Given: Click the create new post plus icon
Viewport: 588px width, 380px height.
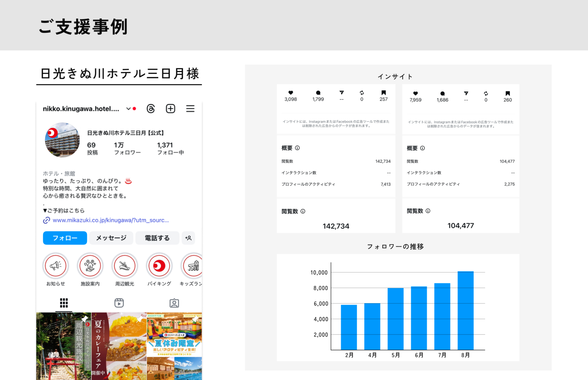Looking at the screenshot, I should [171, 109].
